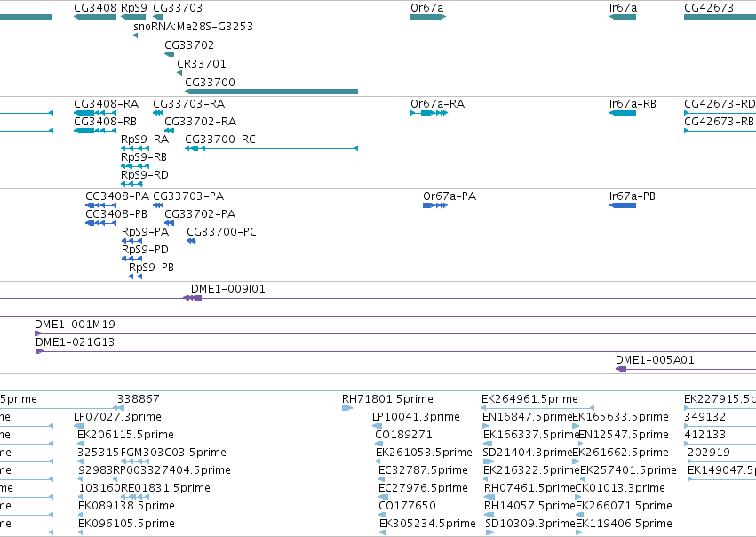The image size is (756, 537).
Task: Open the CG42673 gene label
Action: pos(709,8)
